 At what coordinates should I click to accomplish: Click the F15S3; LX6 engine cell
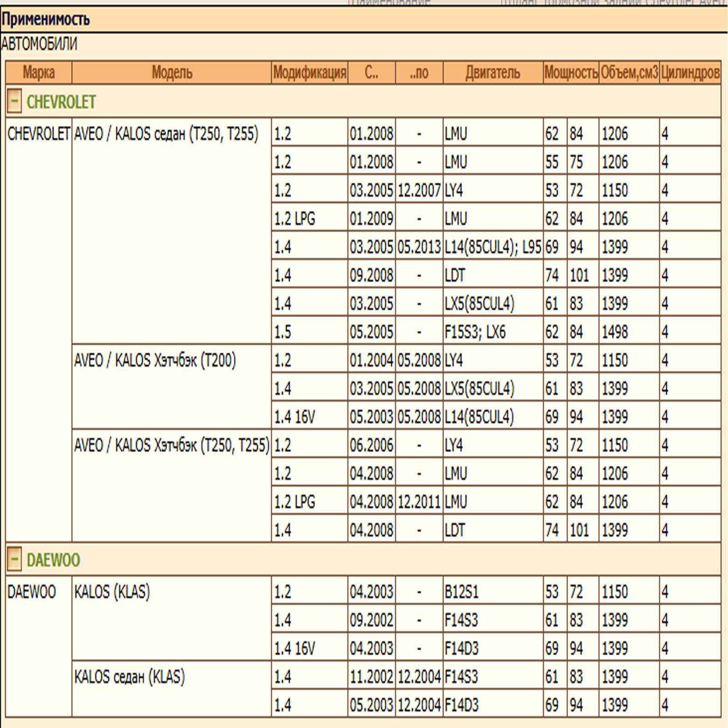pos(475,332)
